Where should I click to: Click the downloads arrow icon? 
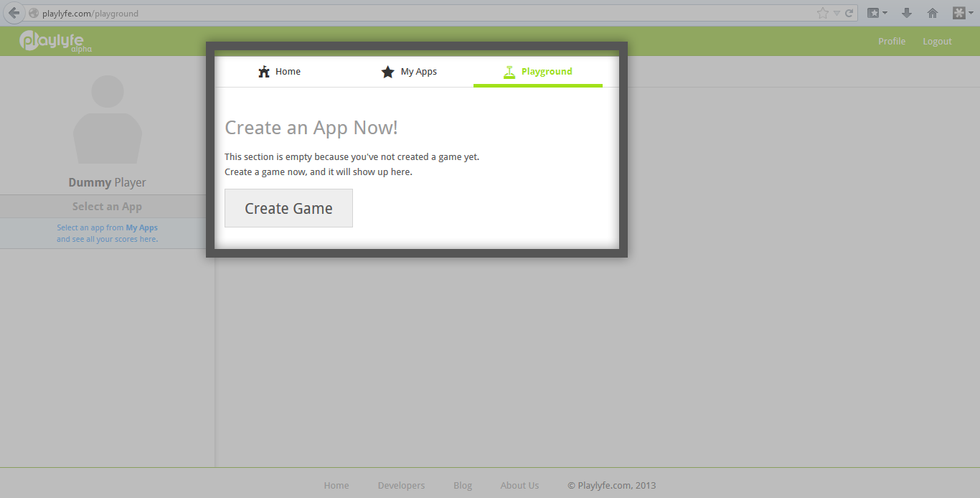[907, 13]
